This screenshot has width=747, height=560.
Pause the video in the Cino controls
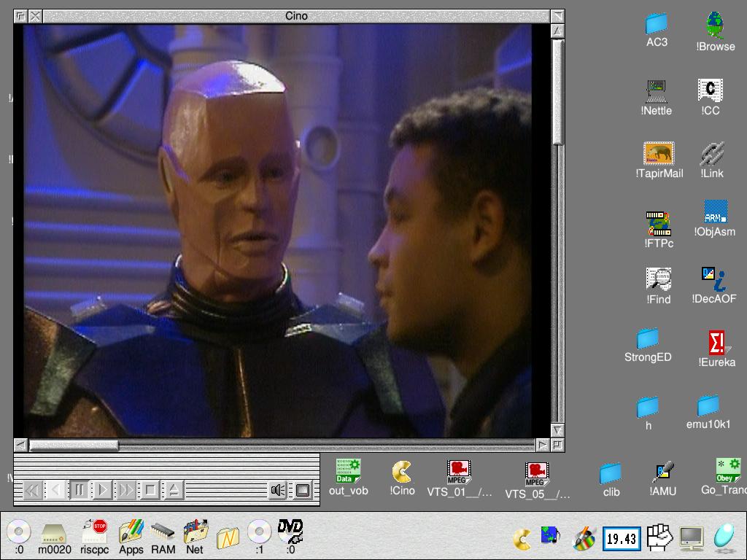[80, 489]
